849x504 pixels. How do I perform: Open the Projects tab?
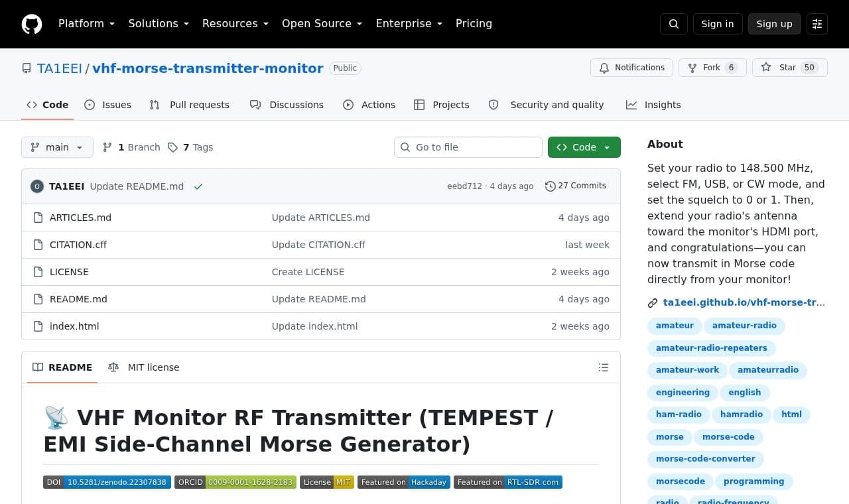tap(442, 105)
